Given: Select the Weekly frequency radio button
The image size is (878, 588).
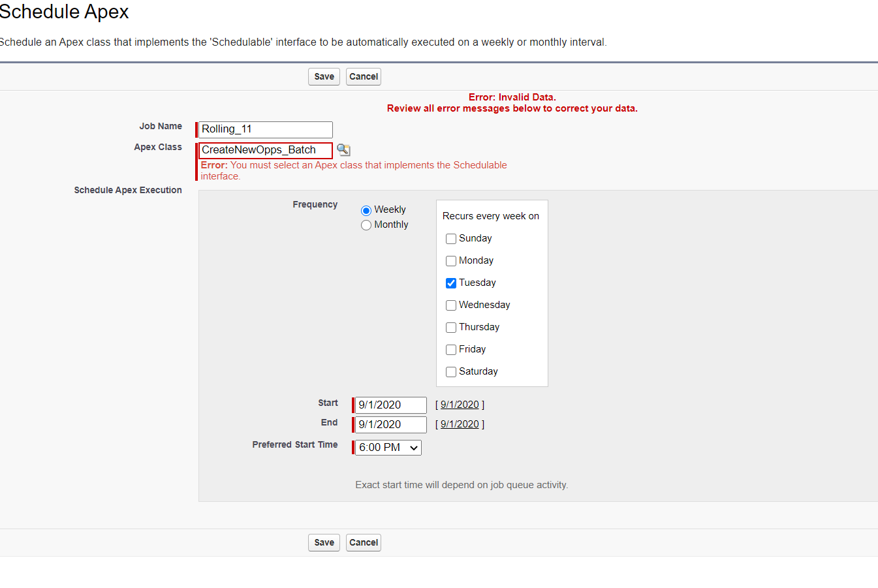Looking at the screenshot, I should pos(366,210).
